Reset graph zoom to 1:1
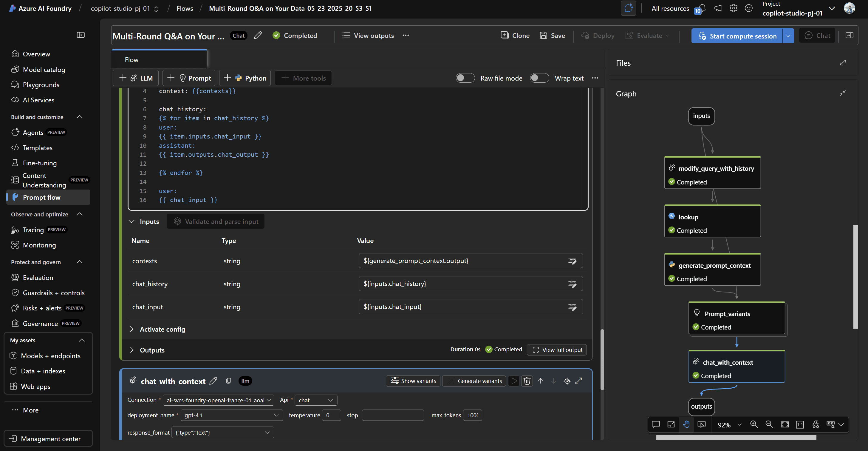This screenshot has height=451, width=868. click(800, 424)
